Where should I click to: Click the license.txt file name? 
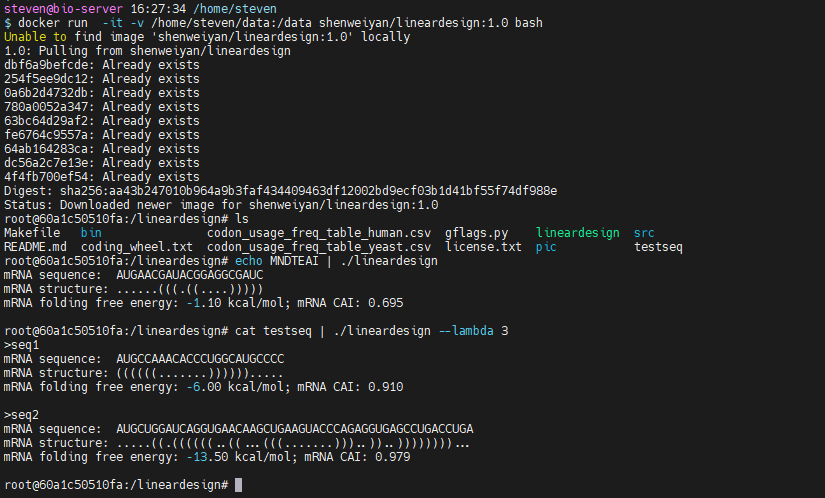(484, 246)
